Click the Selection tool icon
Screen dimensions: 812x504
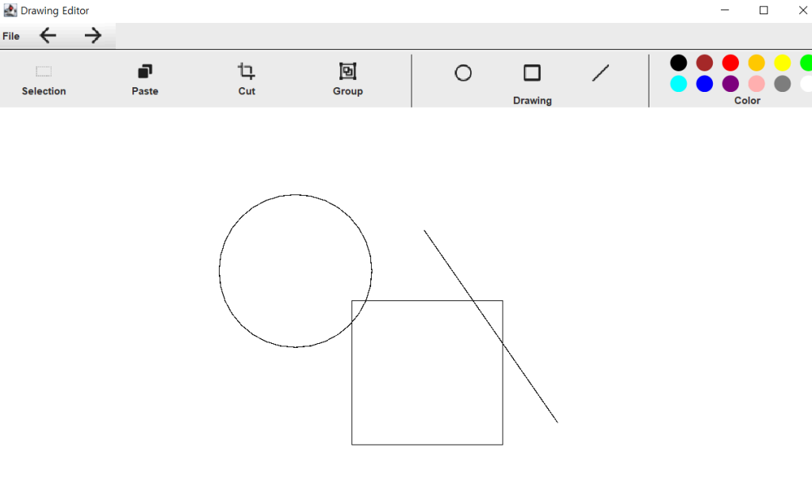click(x=44, y=72)
